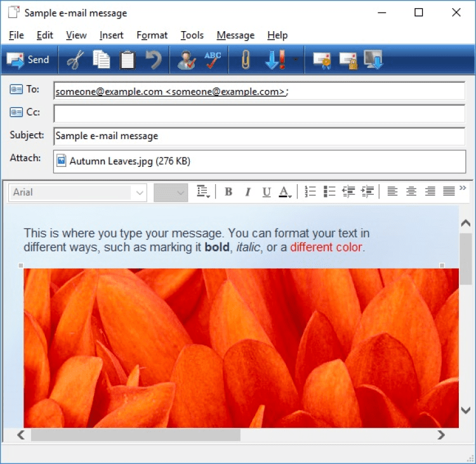The image size is (476, 464).
Task: Toggle Bold formatting
Action: 228,192
